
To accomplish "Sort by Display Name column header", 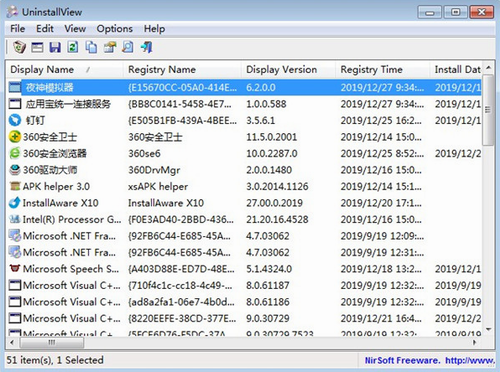I will pyautogui.click(x=65, y=69).
